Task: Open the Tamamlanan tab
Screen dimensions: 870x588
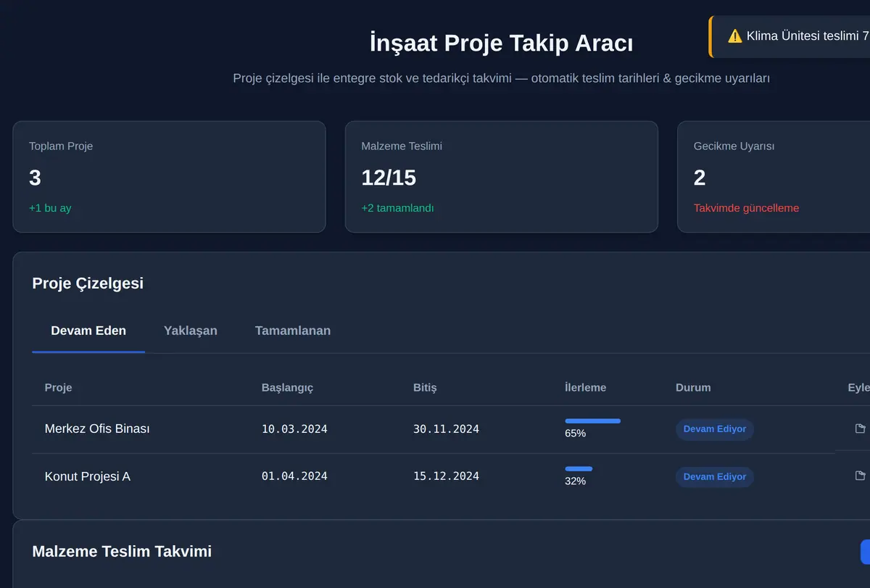Action: [x=293, y=331]
